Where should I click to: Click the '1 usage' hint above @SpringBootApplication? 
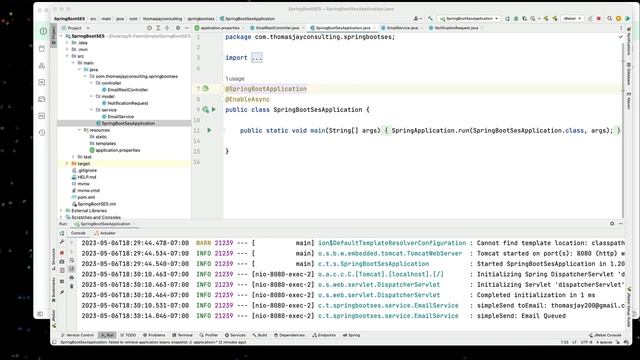[x=235, y=79]
